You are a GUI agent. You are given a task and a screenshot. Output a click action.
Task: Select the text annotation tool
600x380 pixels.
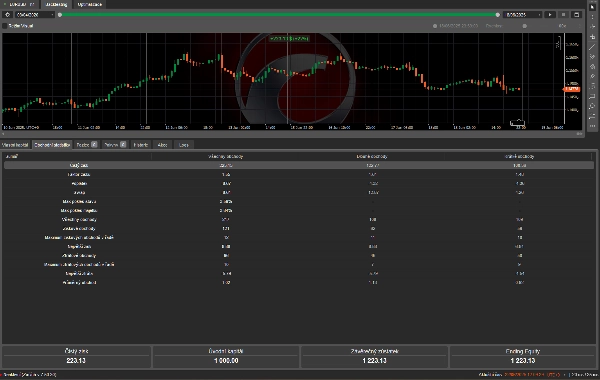592,86
